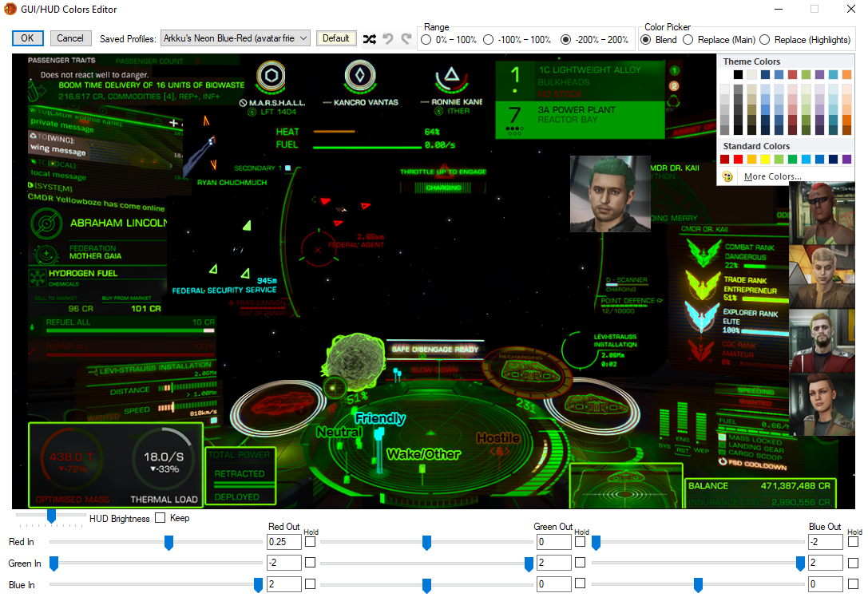
Task: Open the Saved Profiles dropdown
Action: click(x=236, y=38)
